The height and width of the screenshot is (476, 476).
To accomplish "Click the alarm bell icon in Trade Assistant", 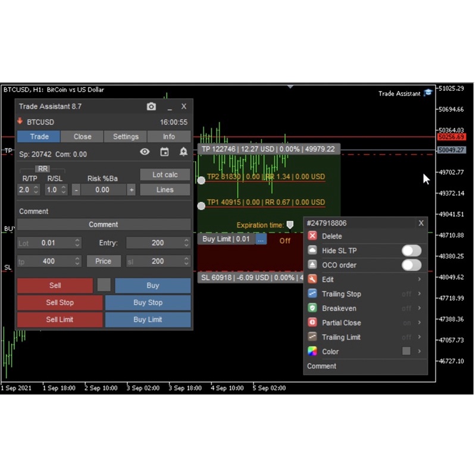I will [x=183, y=152].
